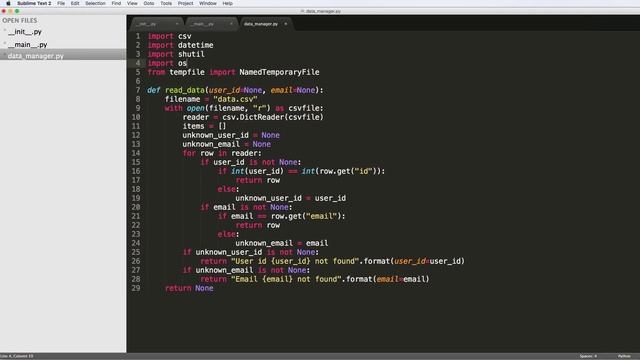Close __main__.py using the sidebar close icon
The width and height of the screenshot is (640, 360).
point(4,43)
